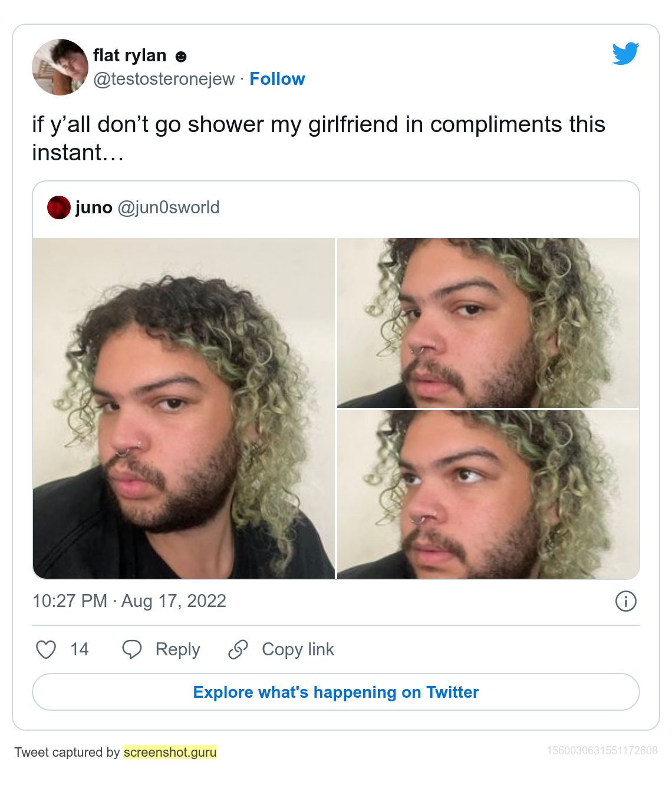
Task: Click the chain link copy icon
Action: [238, 649]
